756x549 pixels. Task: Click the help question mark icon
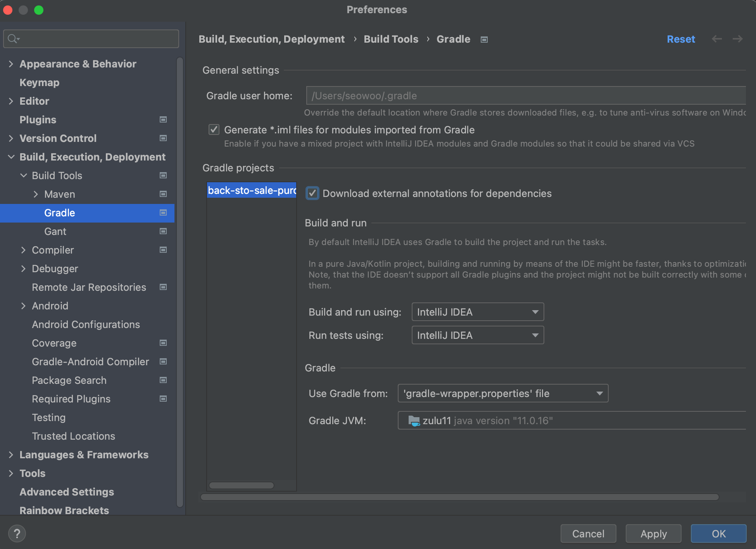(17, 533)
